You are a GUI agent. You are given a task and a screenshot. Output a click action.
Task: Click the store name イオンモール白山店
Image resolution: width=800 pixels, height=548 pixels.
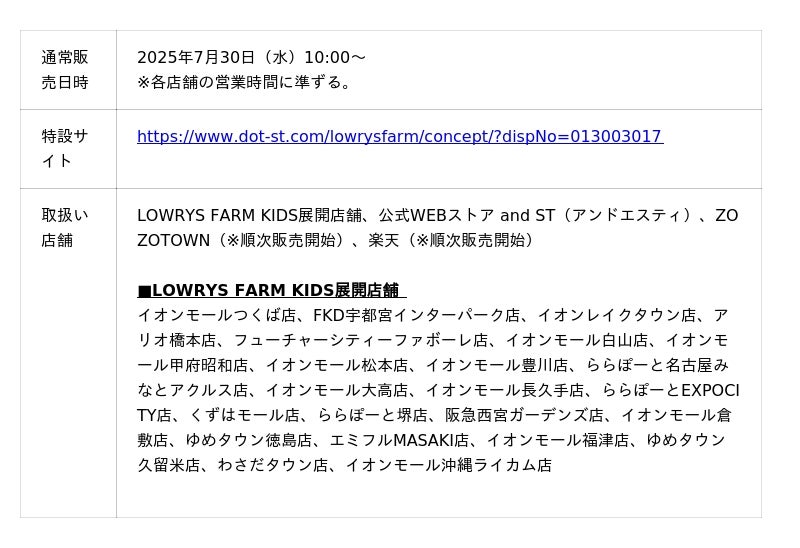577,340
